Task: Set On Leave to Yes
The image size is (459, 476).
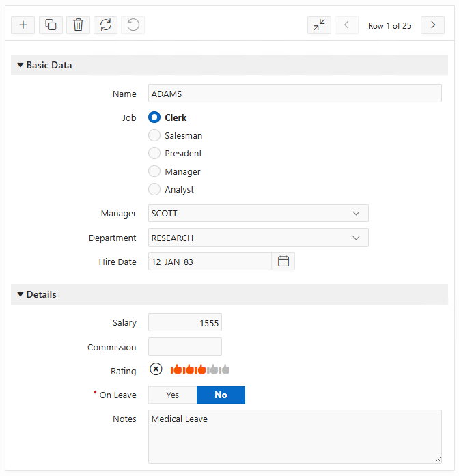Action: pos(172,395)
